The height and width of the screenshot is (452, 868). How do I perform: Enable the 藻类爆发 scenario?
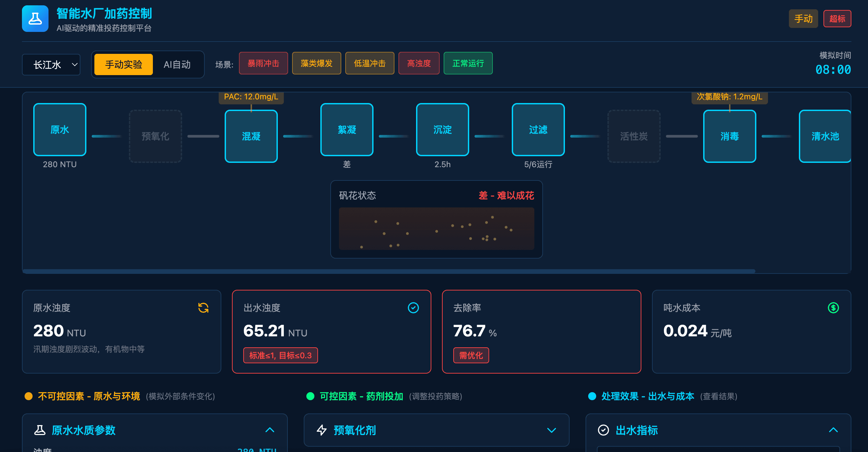pyautogui.click(x=316, y=63)
